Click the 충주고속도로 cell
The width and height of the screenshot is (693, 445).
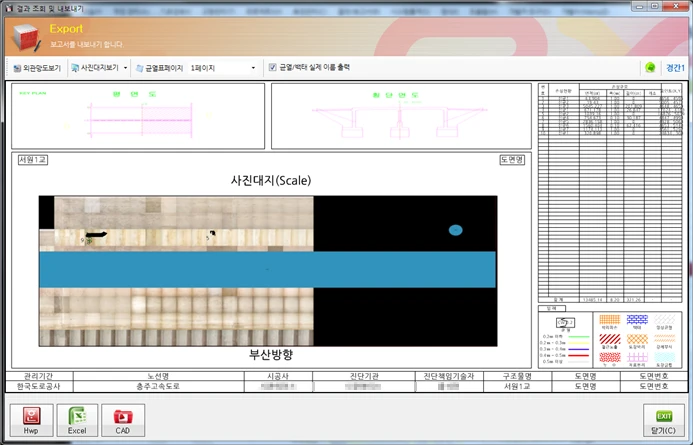pyautogui.click(x=158, y=386)
